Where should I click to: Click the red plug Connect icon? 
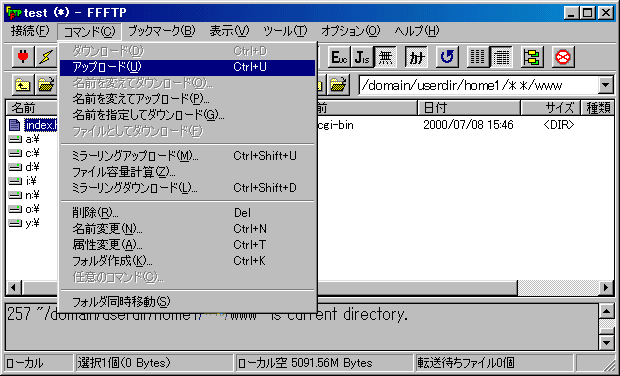point(23,57)
